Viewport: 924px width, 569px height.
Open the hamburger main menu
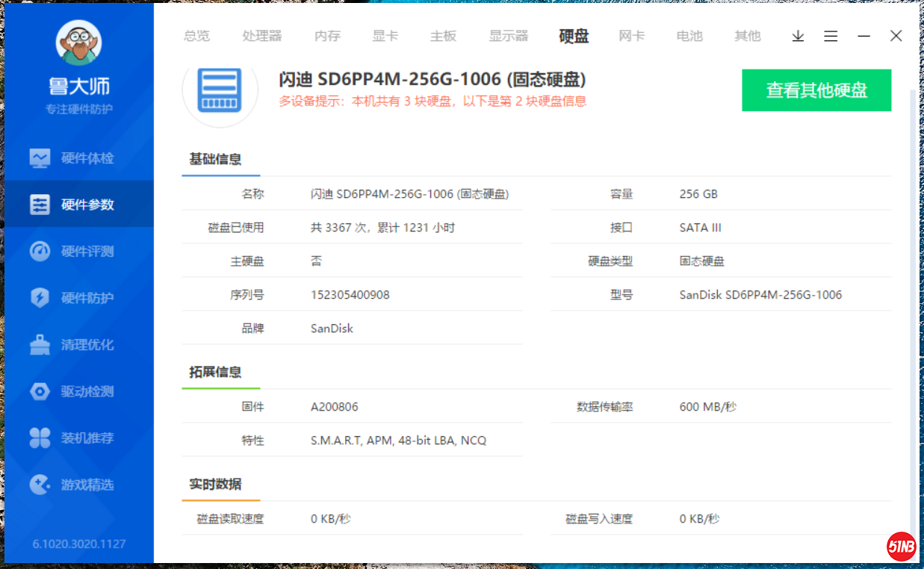tap(831, 36)
